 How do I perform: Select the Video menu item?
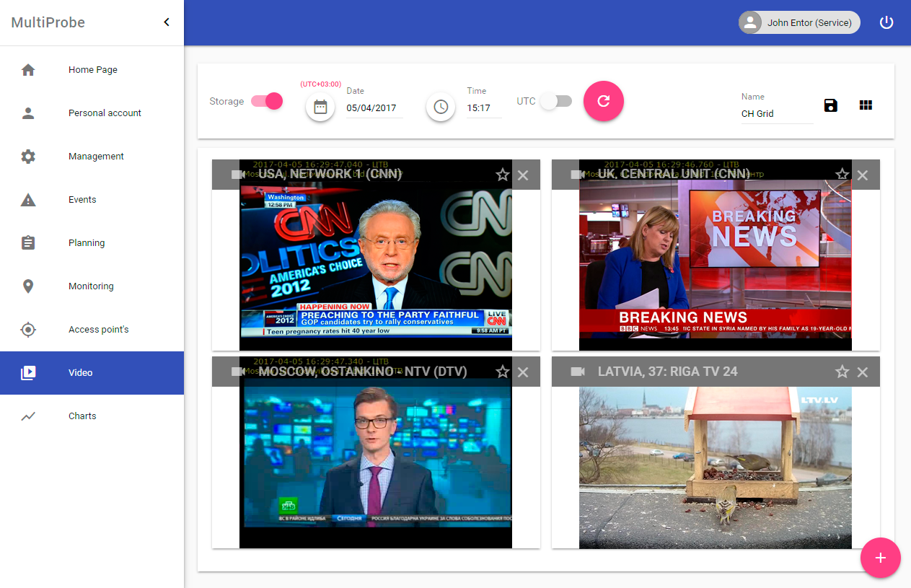pyautogui.click(x=92, y=373)
